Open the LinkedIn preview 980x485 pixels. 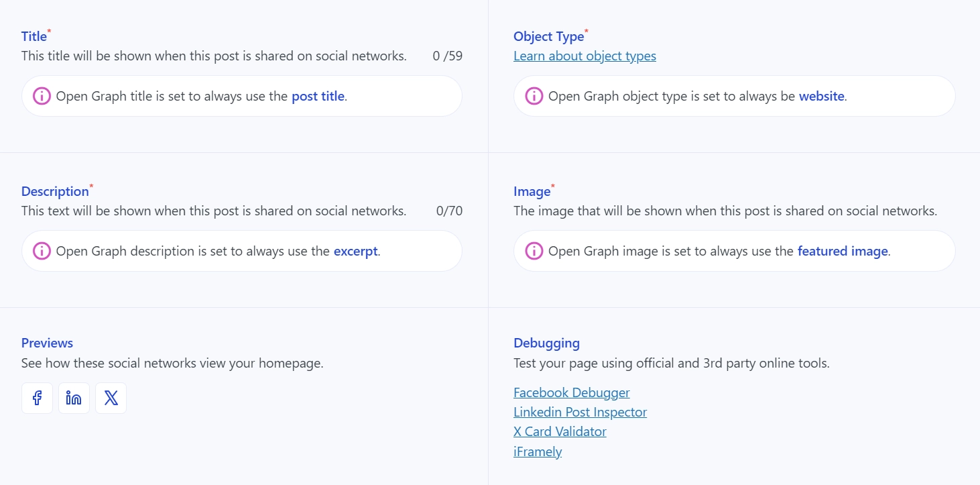(74, 398)
